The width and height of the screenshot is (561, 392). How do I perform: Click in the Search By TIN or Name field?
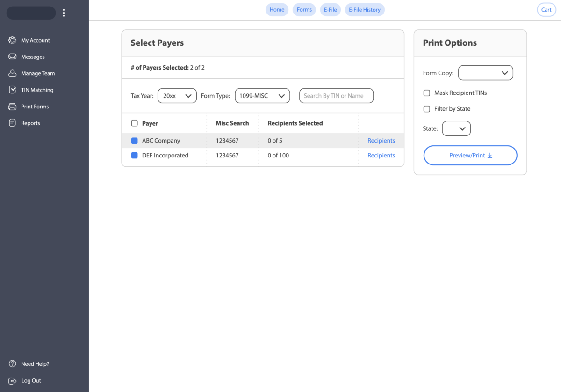pyautogui.click(x=336, y=96)
